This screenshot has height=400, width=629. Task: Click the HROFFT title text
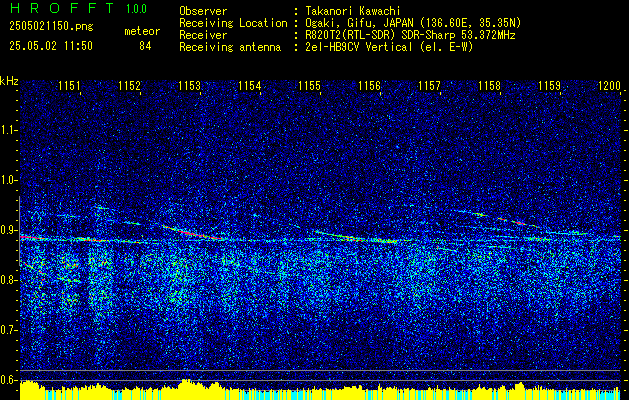[62, 8]
